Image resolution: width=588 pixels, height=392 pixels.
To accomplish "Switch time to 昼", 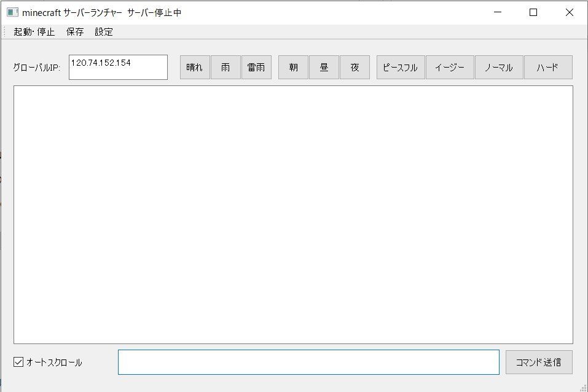I will 324,68.
